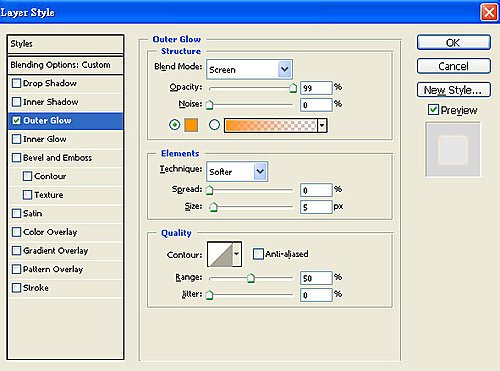
Task: Toggle the Anti-aliased checkbox
Action: 258,254
